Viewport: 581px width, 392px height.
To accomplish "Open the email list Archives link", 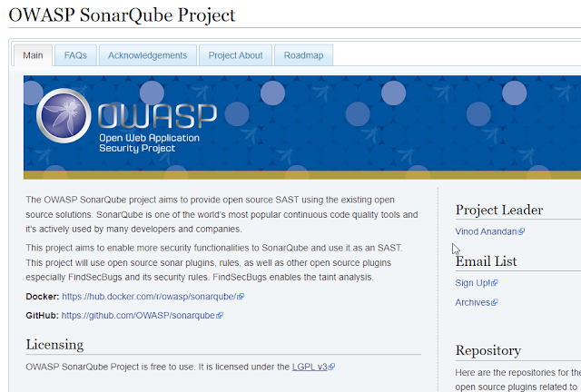I will pyautogui.click(x=472, y=303).
